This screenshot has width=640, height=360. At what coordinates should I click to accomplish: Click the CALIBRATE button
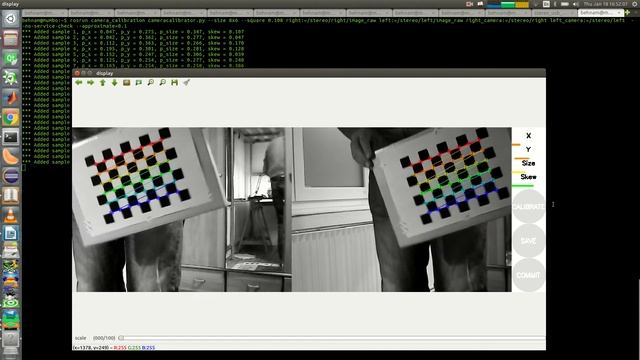pos(528,207)
